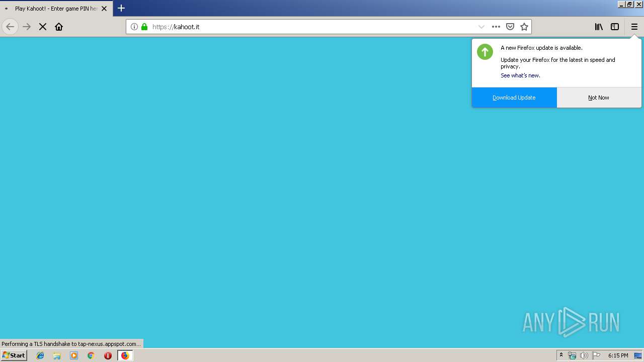The width and height of the screenshot is (644, 362).
Task: Click the green update arrow icon
Action: coord(485,52)
